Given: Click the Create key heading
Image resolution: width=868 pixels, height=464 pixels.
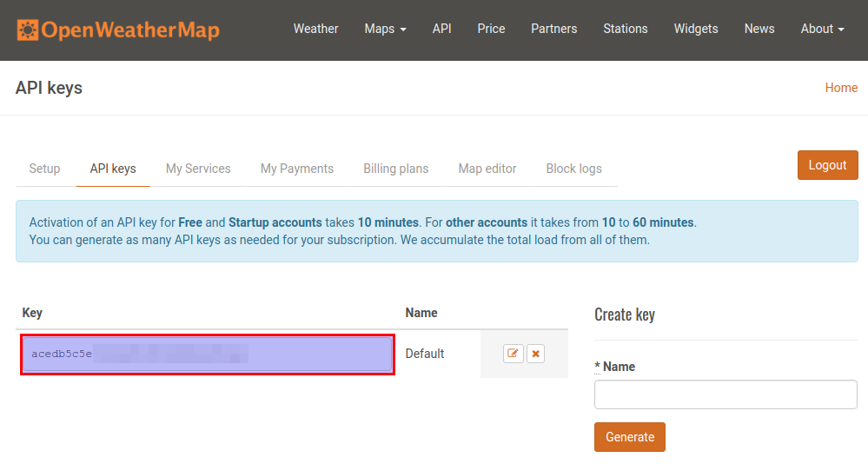Looking at the screenshot, I should point(625,315).
